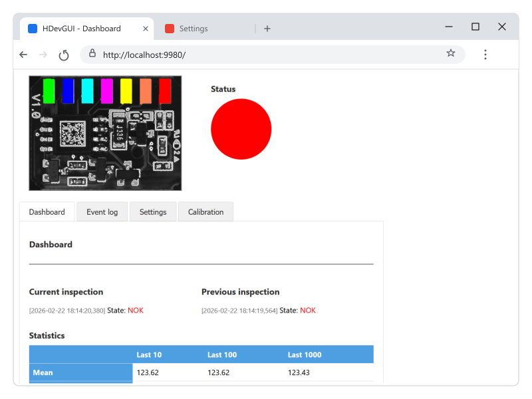Click the red Status indicator circle

coord(241,129)
